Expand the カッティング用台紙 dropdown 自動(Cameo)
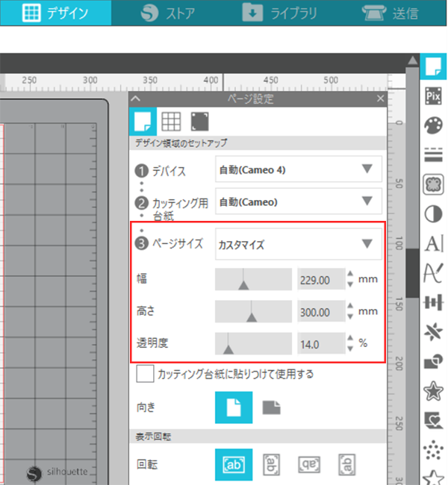 click(299, 201)
